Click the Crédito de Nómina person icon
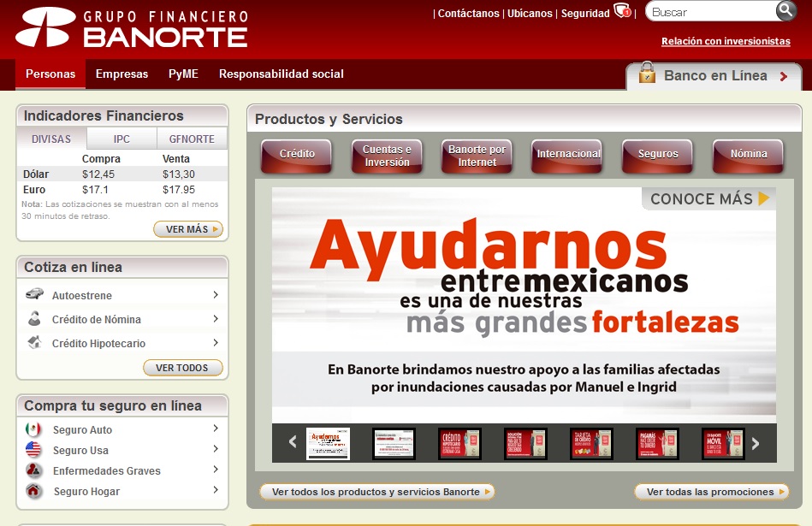Viewport: 812px width, 526px height. (x=35, y=318)
